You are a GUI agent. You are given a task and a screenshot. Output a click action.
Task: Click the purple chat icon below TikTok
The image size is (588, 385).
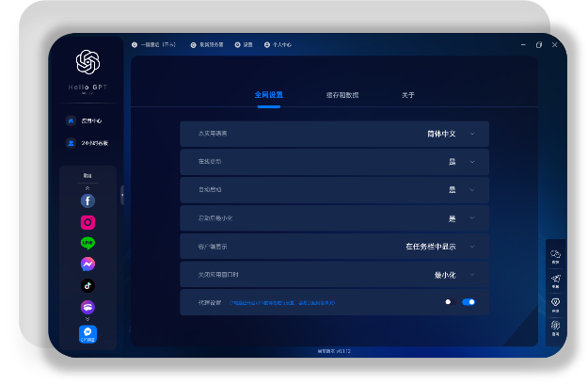coord(87,307)
